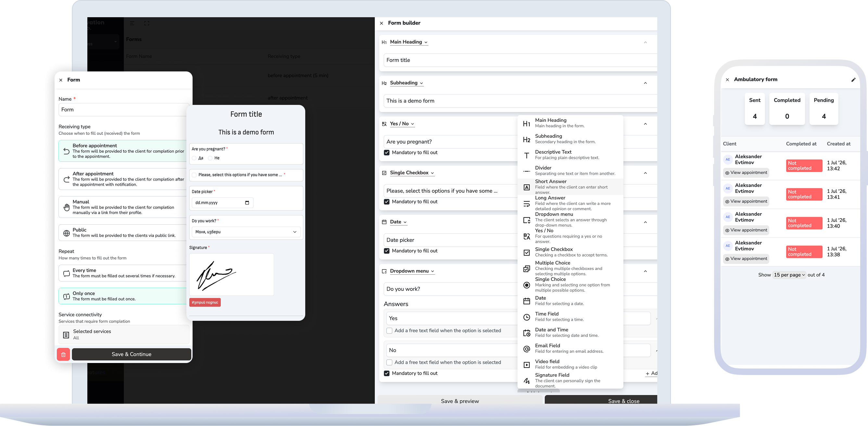The width and height of the screenshot is (868, 426).
Task: Click the Video field play icon
Action: 526,365
